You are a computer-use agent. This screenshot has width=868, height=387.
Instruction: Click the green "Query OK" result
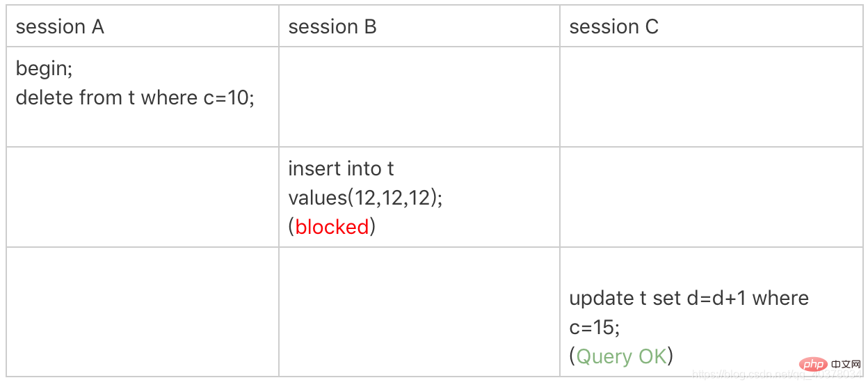click(621, 356)
